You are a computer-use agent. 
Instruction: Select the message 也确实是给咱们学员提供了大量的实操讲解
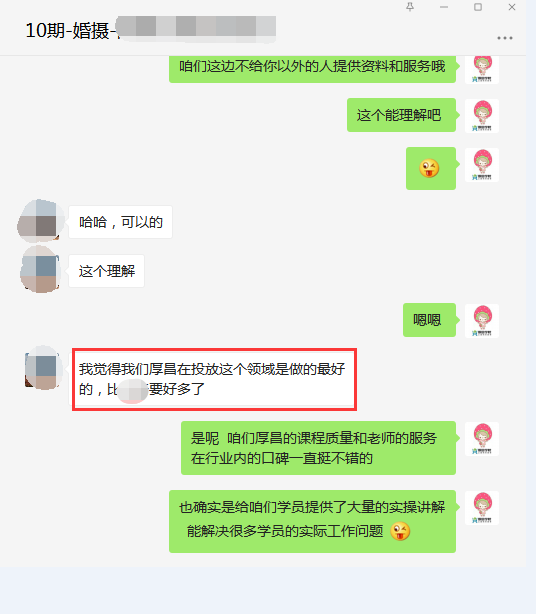pyautogui.click(x=312, y=521)
